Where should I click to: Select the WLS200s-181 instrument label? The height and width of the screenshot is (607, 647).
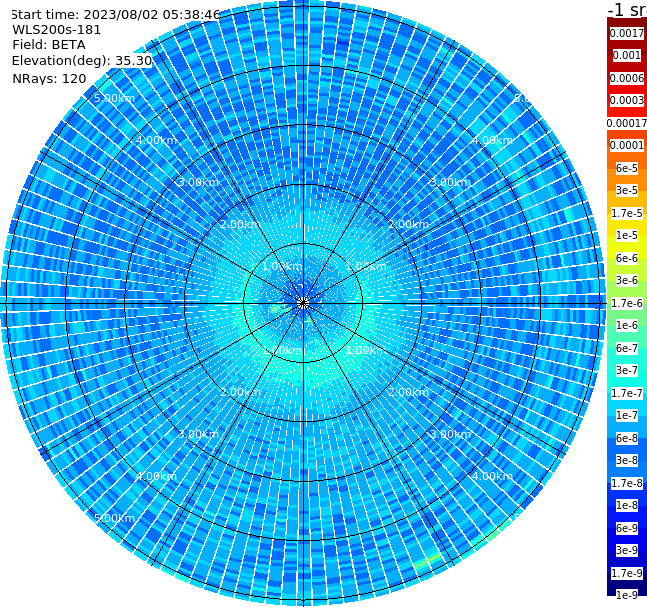point(57,30)
